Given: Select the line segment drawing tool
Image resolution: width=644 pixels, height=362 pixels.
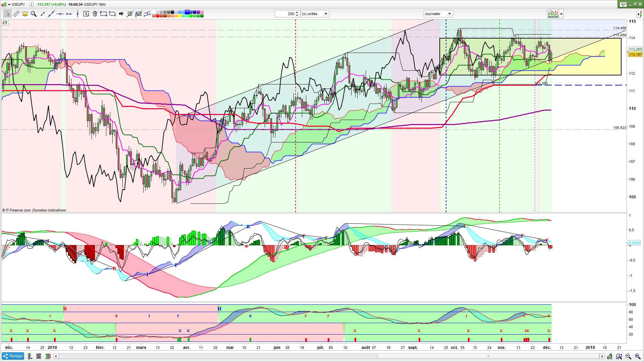Looking at the screenshot, I should [x=43, y=14].
